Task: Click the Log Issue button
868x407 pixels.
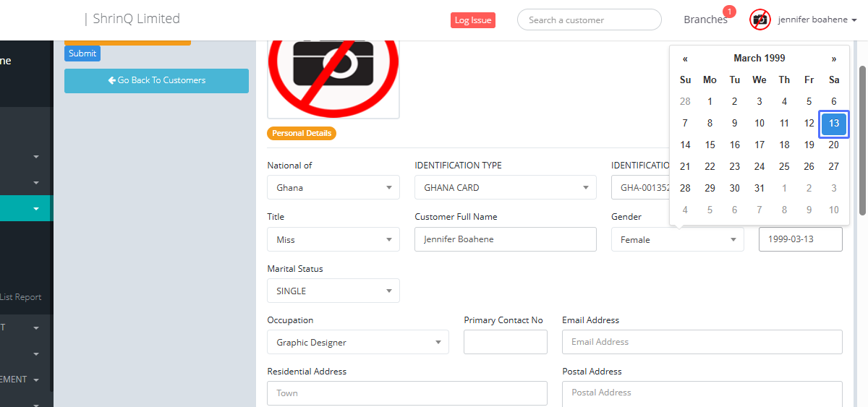Action: [x=472, y=20]
